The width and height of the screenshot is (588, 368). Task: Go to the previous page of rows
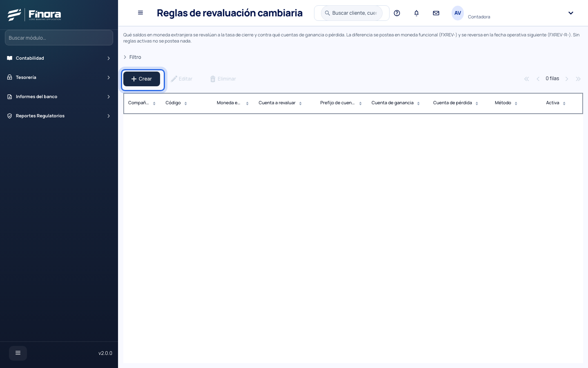[538, 79]
